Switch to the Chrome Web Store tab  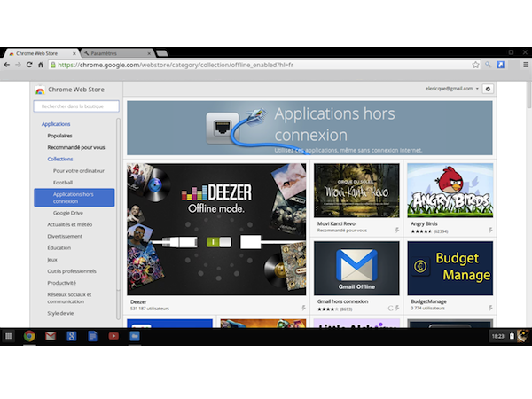(41, 53)
